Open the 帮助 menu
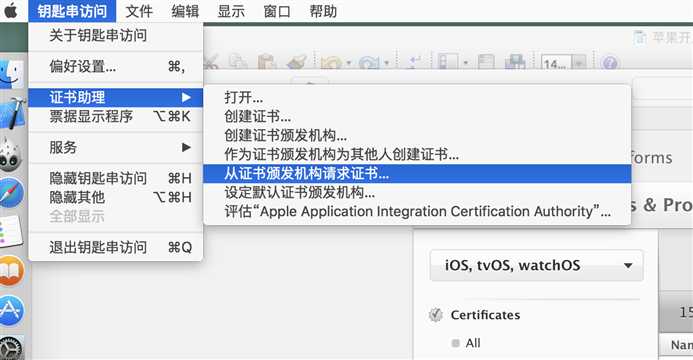 (x=323, y=11)
